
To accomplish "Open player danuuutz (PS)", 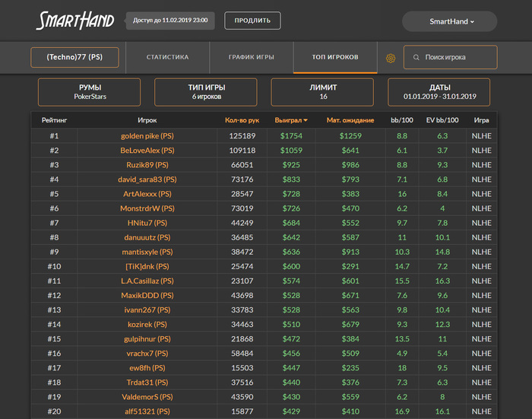I will (x=147, y=237).
